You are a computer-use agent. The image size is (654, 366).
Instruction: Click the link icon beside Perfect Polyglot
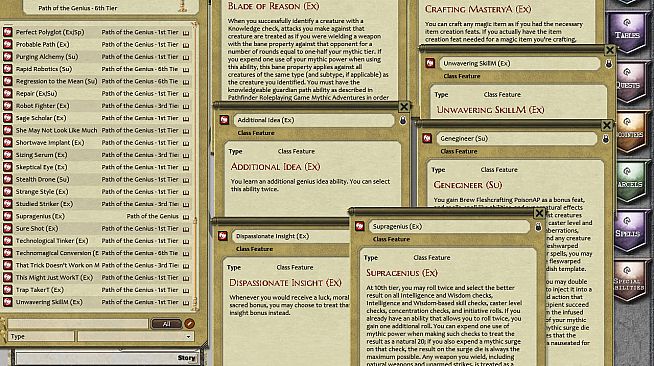8,32
